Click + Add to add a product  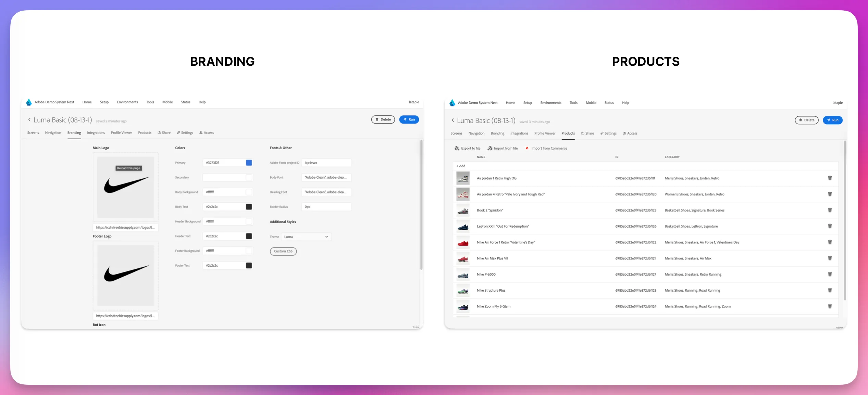click(x=461, y=166)
